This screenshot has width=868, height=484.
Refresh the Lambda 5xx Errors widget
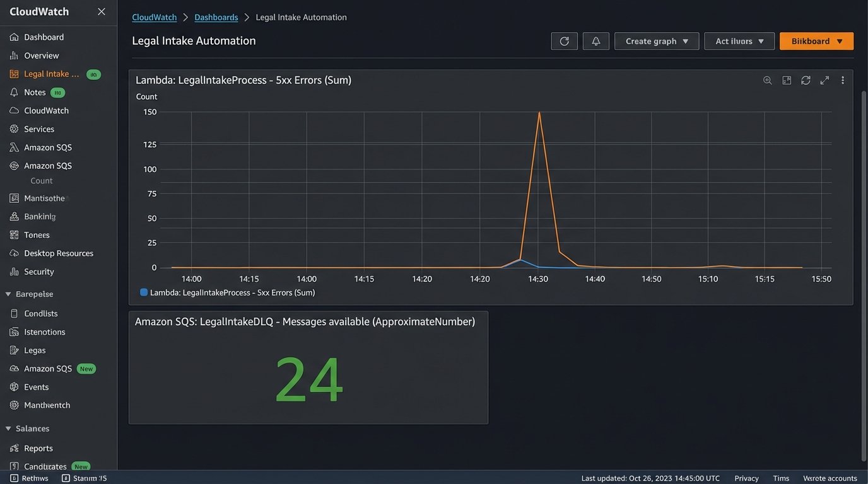[x=806, y=80]
